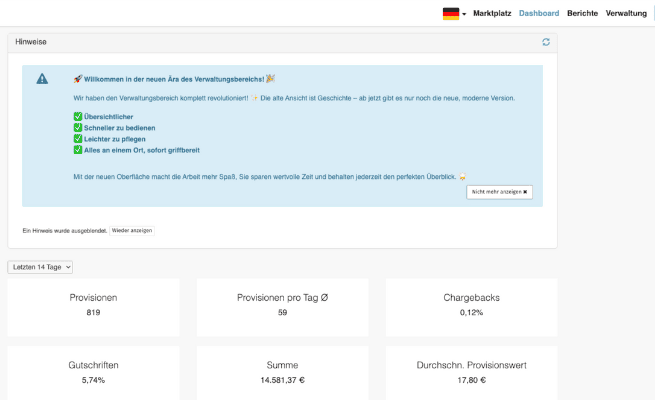This screenshot has width=655, height=400.
Task: Open the Marktplatz menu item
Action: tap(492, 13)
